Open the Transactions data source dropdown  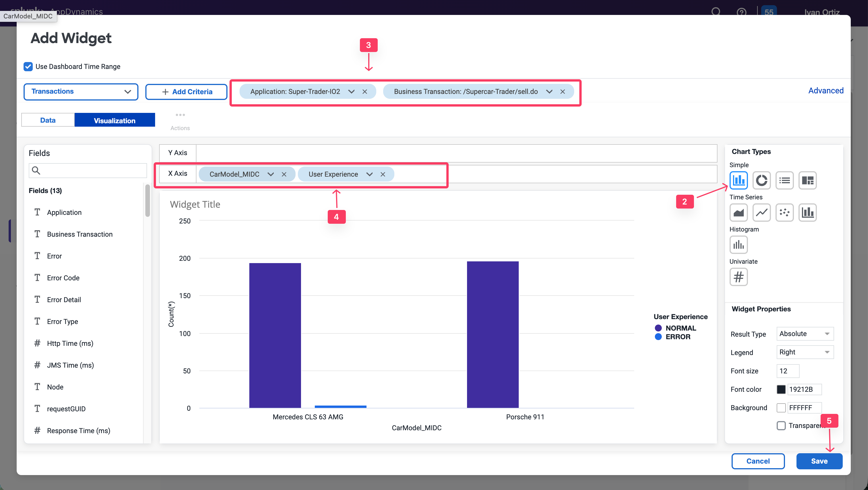pyautogui.click(x=81, y=92)
